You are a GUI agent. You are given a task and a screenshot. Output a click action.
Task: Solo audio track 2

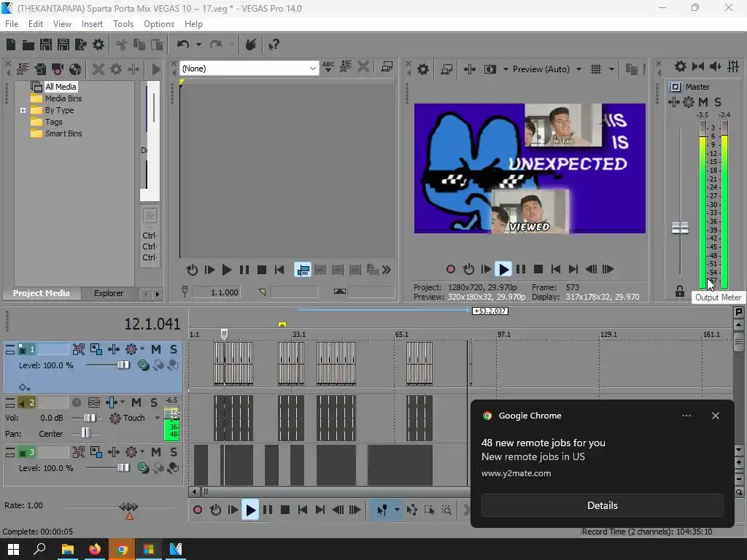pyautogui.click(x=154, y=402)
